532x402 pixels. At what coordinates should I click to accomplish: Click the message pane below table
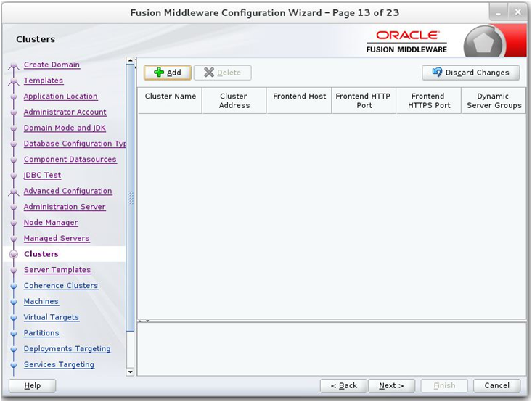[x=332, y=349]
